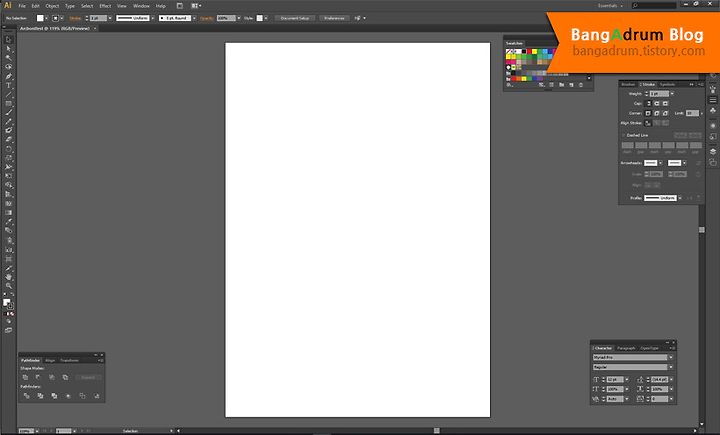Click Delete Swatch trash icon
The height and width of the screenshot is (435, 720).
tap(581, 85)
